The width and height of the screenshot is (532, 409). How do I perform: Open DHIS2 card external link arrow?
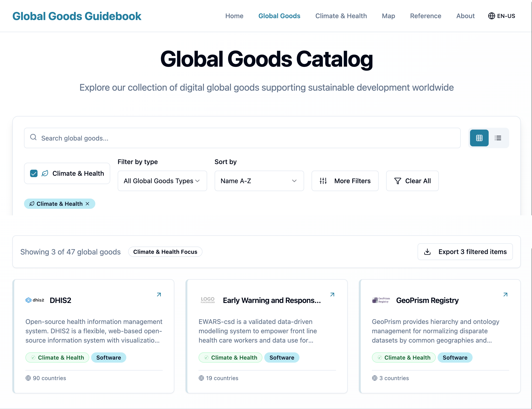coord(159,295)
